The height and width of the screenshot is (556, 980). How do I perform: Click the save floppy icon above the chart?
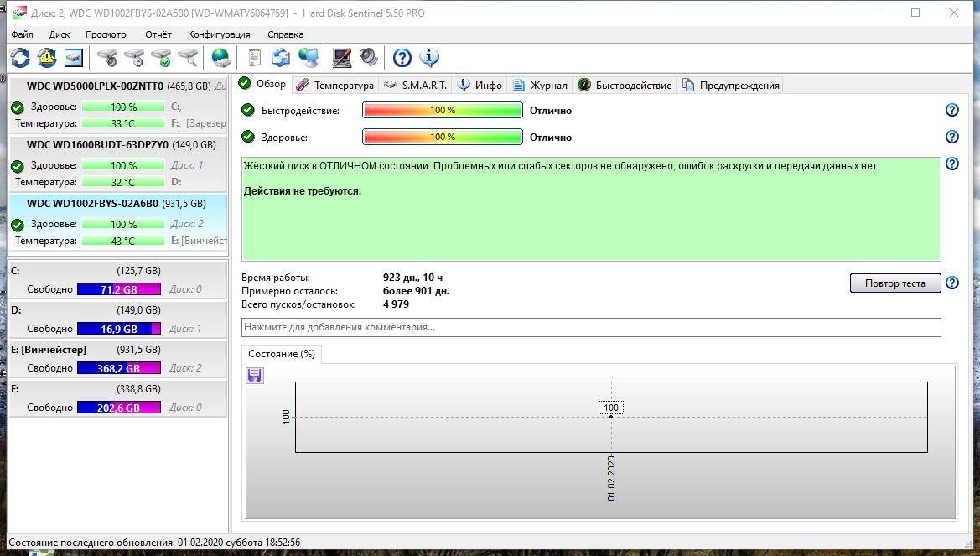pyautogui.click(x=254, y=375)
